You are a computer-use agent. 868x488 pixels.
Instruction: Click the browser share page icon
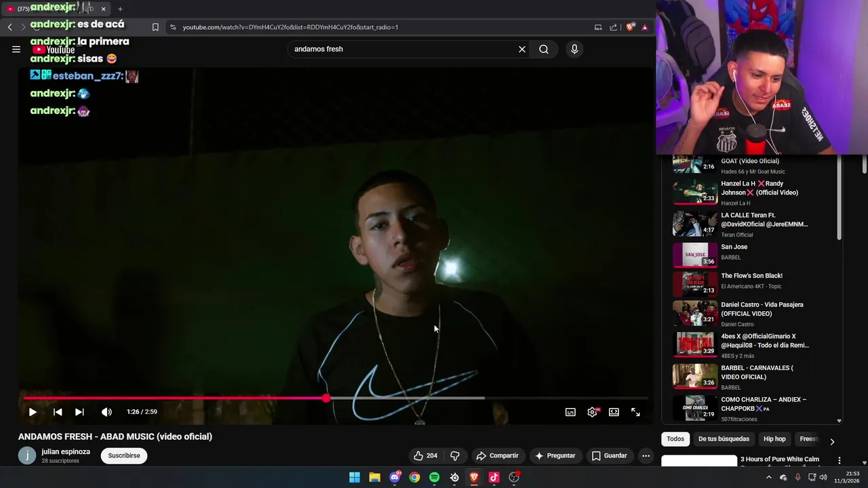click(614, 27)
